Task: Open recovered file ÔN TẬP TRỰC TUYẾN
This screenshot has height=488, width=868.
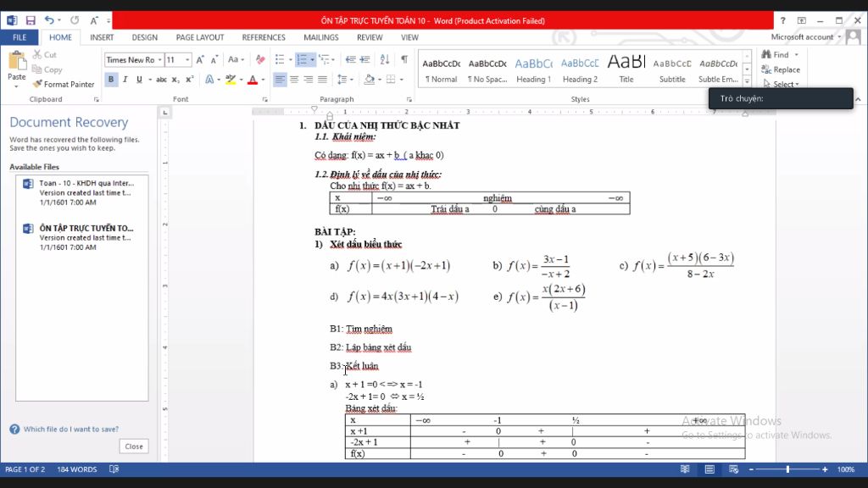Action: pos(82,237)
